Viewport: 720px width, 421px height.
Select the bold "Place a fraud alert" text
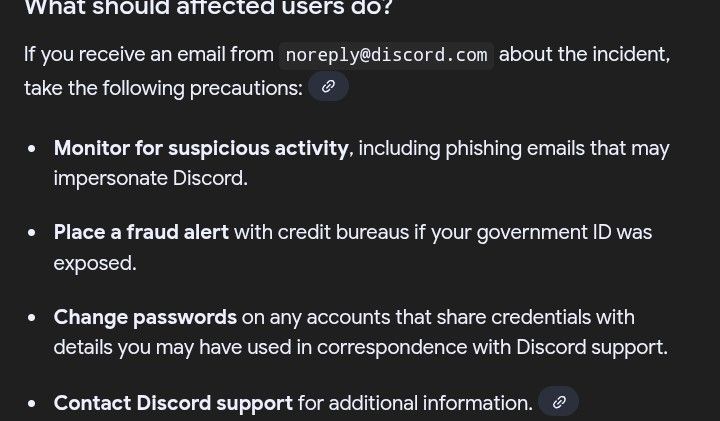[x=141, y=232]
